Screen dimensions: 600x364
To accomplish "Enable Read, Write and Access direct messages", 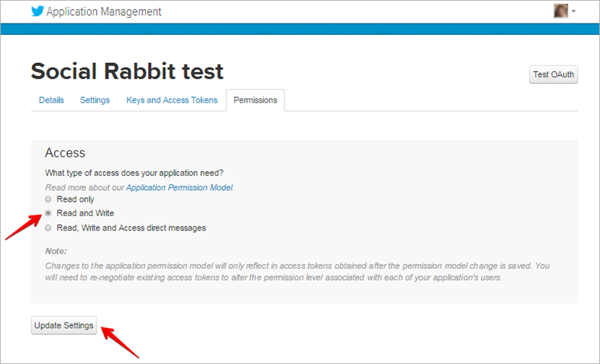I will pos(48,228).
